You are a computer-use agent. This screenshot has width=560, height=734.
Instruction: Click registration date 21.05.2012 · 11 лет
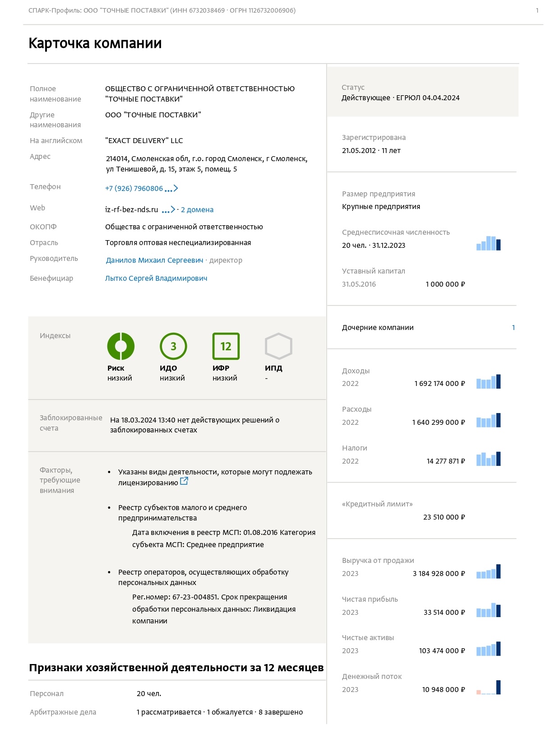tap(371, 151)
